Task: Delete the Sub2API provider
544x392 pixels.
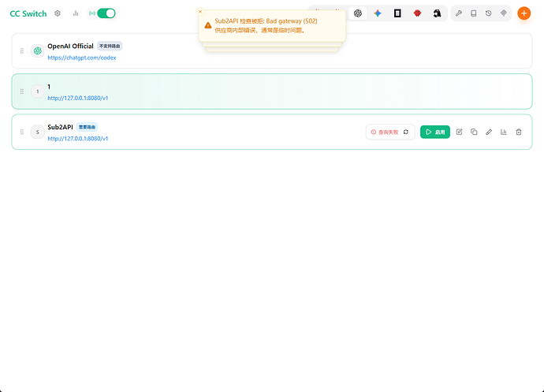Action: click(519, 132)
